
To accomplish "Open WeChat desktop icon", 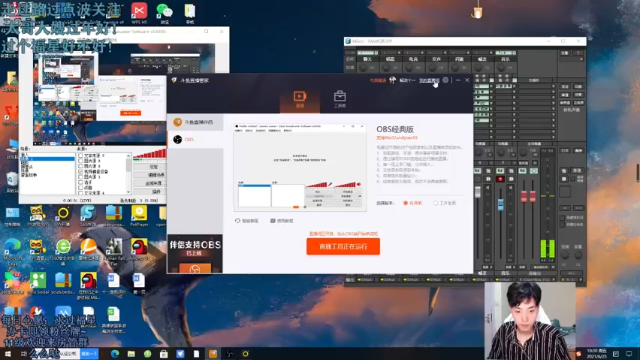I will (x=164, y=13).
